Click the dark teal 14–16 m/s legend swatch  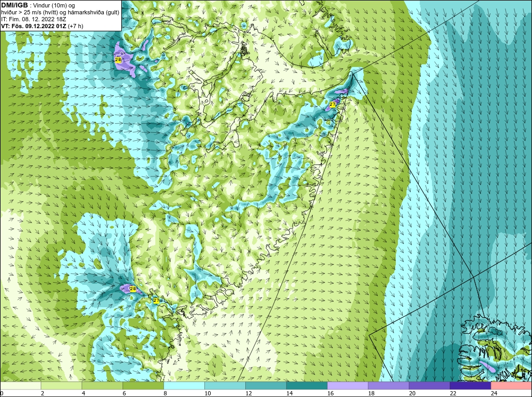tap(307, 385)
